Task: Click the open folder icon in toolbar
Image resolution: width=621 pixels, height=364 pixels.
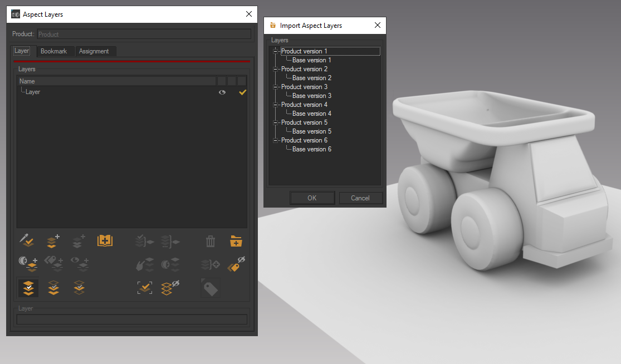Action: coord(236,241)
